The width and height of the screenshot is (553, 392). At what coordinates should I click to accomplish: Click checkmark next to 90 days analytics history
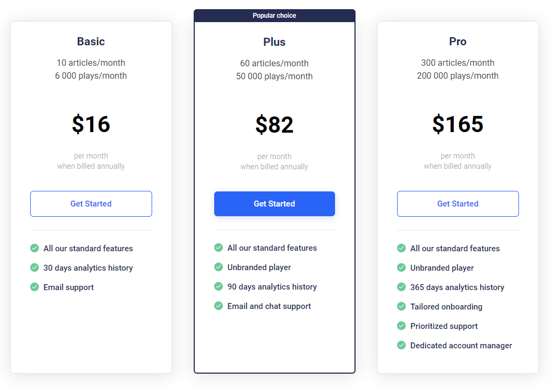pos(219,286)
